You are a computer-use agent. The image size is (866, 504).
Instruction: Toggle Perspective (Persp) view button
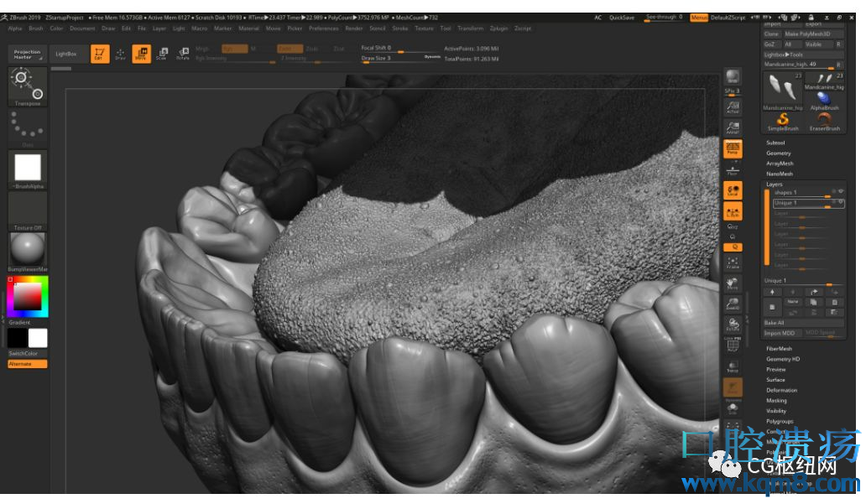(x=733, y=148)
